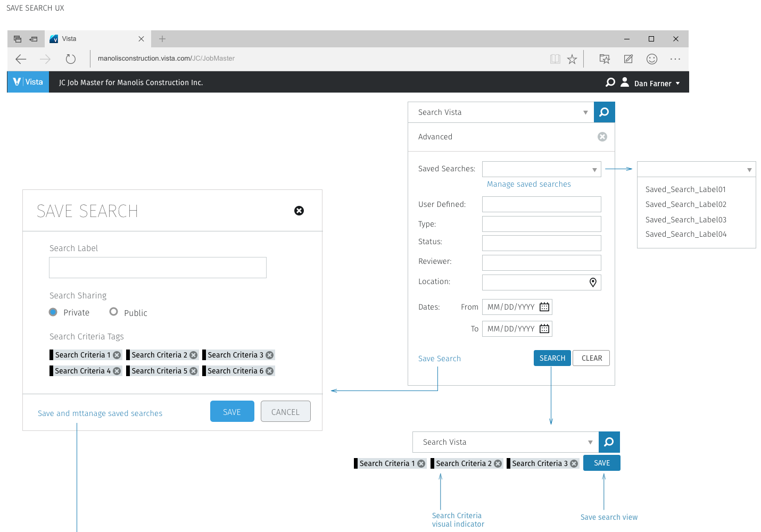Click the browser refresh icon
The height and width of the screenshot is (532, 761).
[71, 59]
